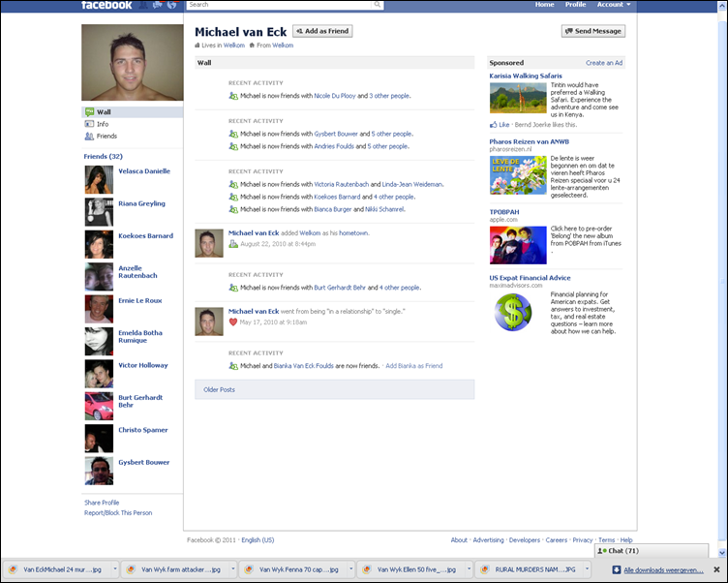Open messages icon in Facebook header
This screenshot has height=583, width=728.
(158, 5)
